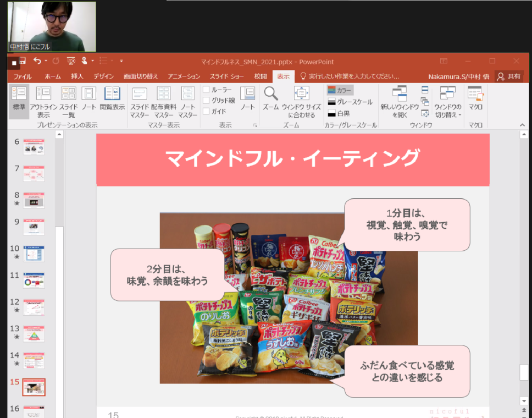The width and height of the screenshot is (532, 418).
Task: Open touch/mouse mode dropdown arrow
Action: (x=92, y=61)
